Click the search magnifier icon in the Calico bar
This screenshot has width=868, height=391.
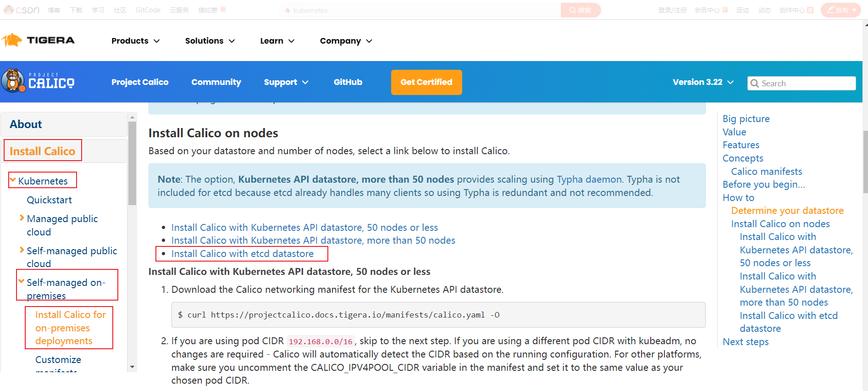coord(754,83)
